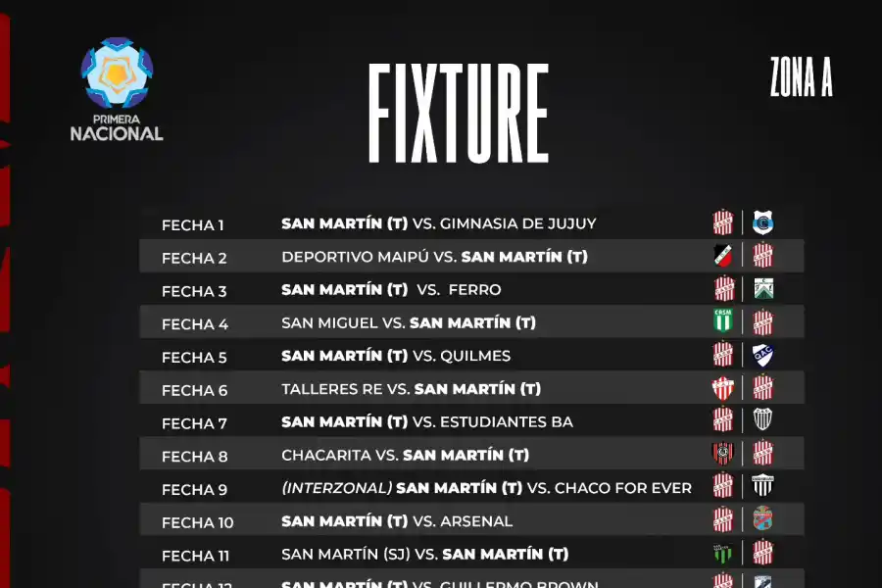Click the ZONA A label
The width and height of the screenshot is (882, 588).
pyautogui.click(x=801, y=79)
